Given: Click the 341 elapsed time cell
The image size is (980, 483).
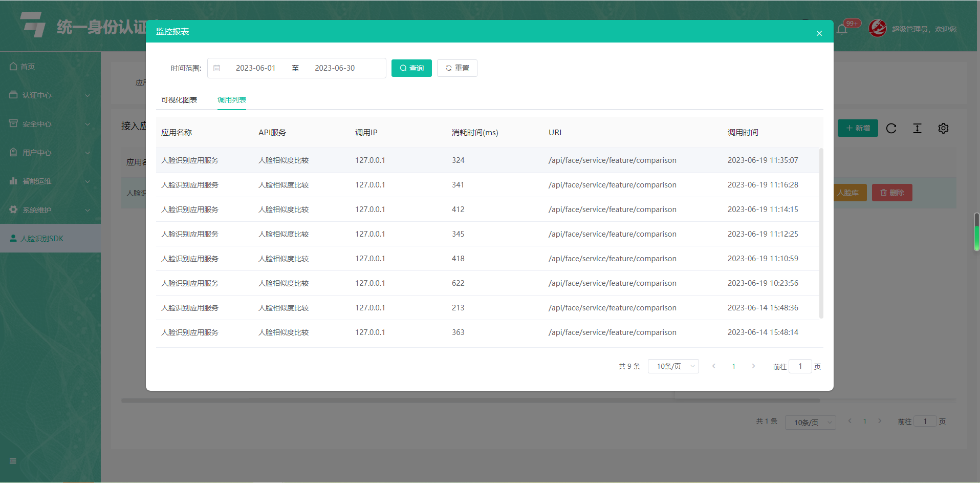Looking at the screenshot, I should 458,185.
